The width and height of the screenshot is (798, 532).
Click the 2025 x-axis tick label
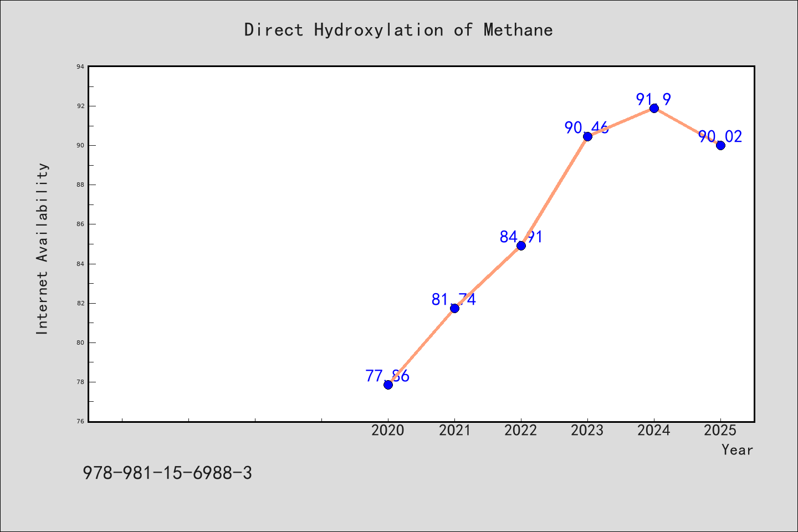[720, 431]
